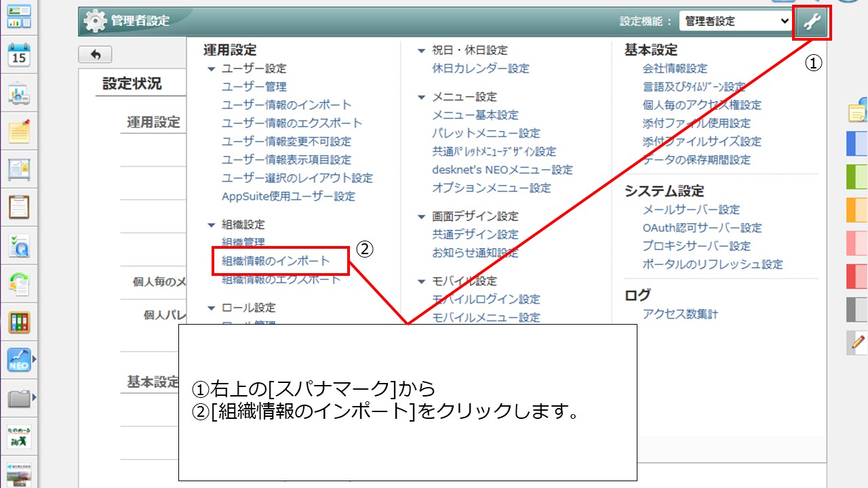Collapse the メニュー設定 disclosure triangle
The image size is (868, 488).
click(422, 97)
